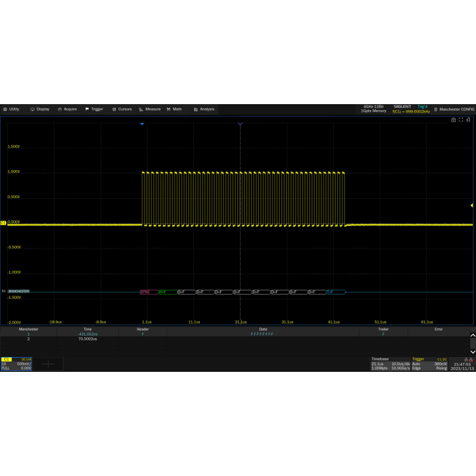Image resolution: width=476 pixels, height=476 pixels.
Task: Open the Manchester CONFIG panel
Action: (454, 109)
